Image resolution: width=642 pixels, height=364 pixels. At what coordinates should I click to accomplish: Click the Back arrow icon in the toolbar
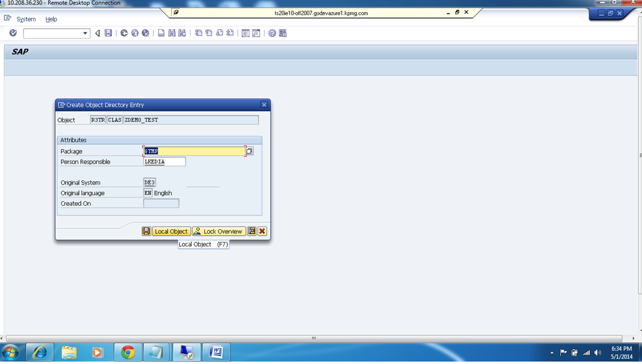(97, 33)
